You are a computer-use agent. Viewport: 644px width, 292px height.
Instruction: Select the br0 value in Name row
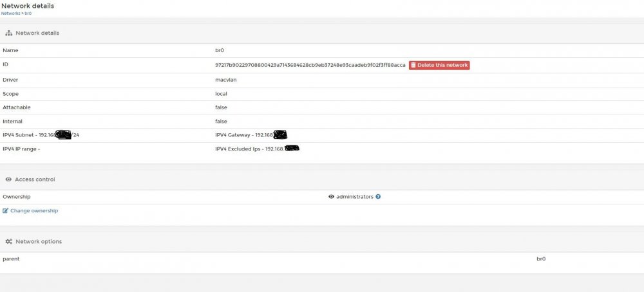pos(220,50)
